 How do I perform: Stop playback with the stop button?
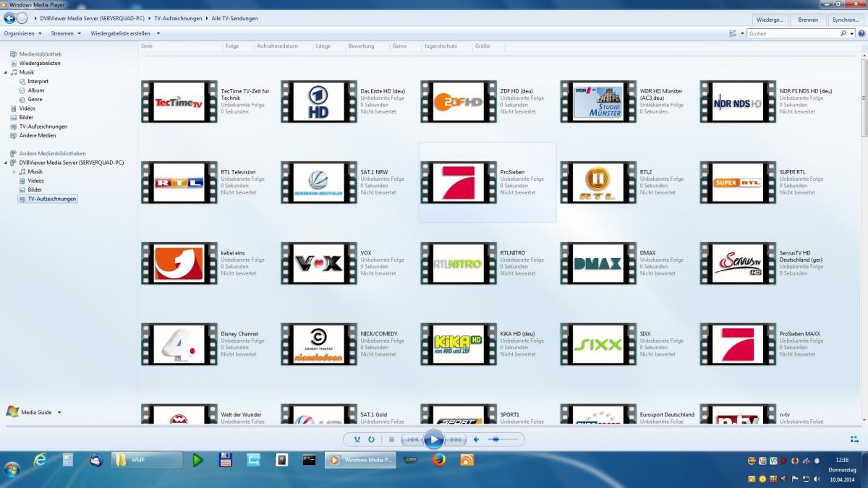391,439
